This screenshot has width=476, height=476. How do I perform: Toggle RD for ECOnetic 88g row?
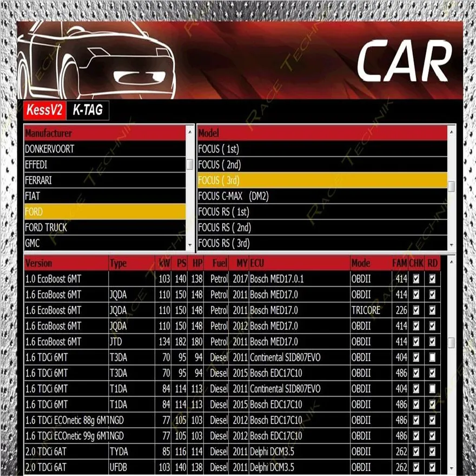tap(432, 420)
